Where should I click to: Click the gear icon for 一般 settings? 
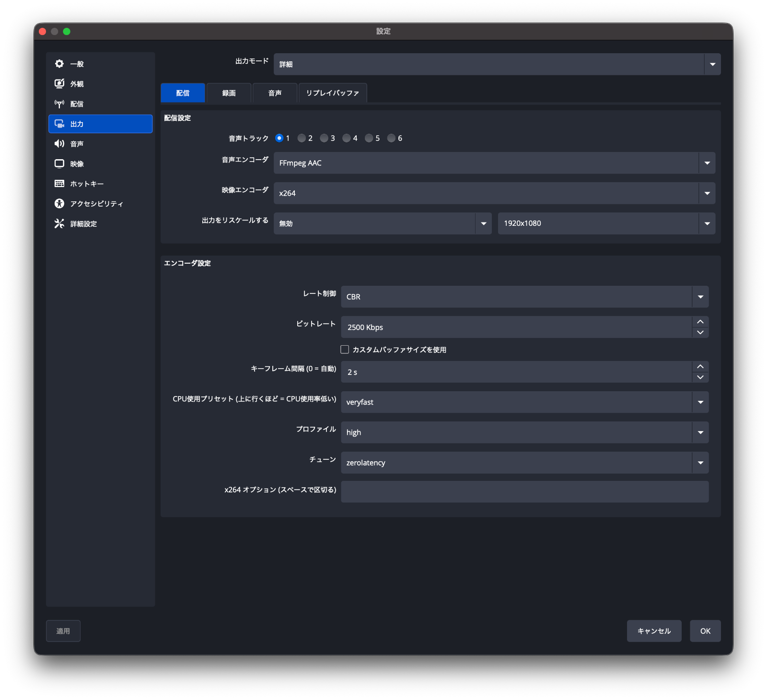[x=59, y=64]
